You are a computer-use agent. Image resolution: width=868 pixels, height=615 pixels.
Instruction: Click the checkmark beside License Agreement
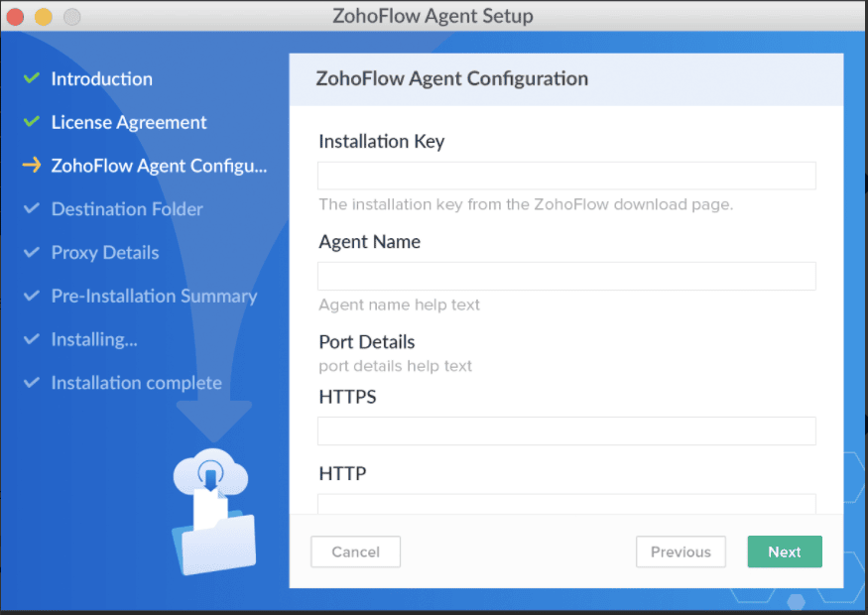point(32,122)
